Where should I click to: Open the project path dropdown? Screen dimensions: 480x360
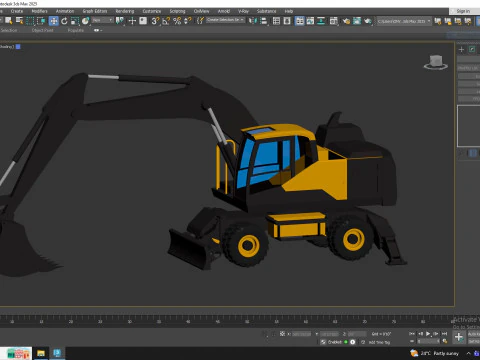pos(404,21)
